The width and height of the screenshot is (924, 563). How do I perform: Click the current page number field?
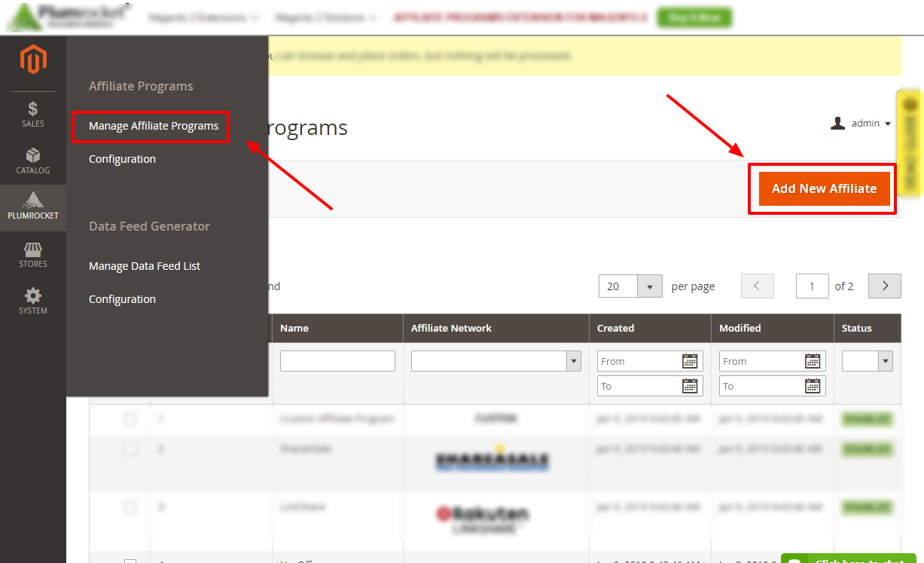pyautogui.click(x=813, y=286)
